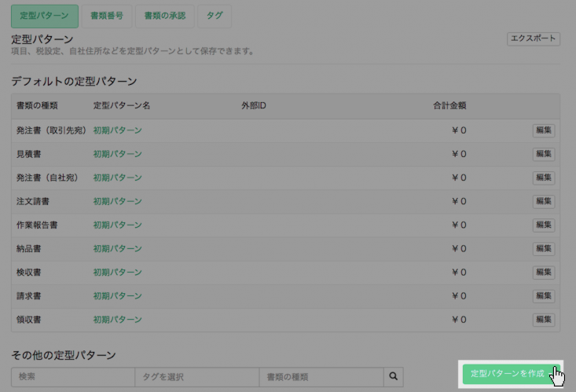Click the 書類の種類 column header
Viewport: 576px width, 392px height.
tap(37, 106)
